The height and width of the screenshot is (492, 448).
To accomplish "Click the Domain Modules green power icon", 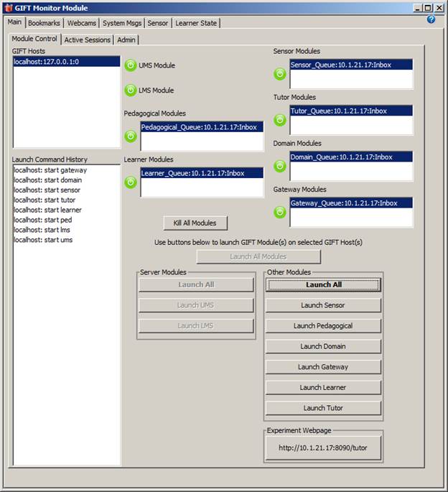I will (280, 166).
